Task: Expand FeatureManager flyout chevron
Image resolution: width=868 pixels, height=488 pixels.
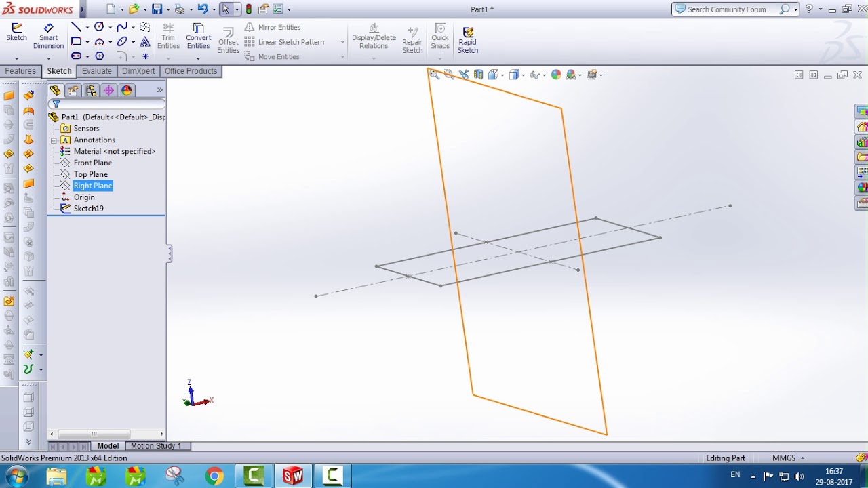Action: (160, 90)
